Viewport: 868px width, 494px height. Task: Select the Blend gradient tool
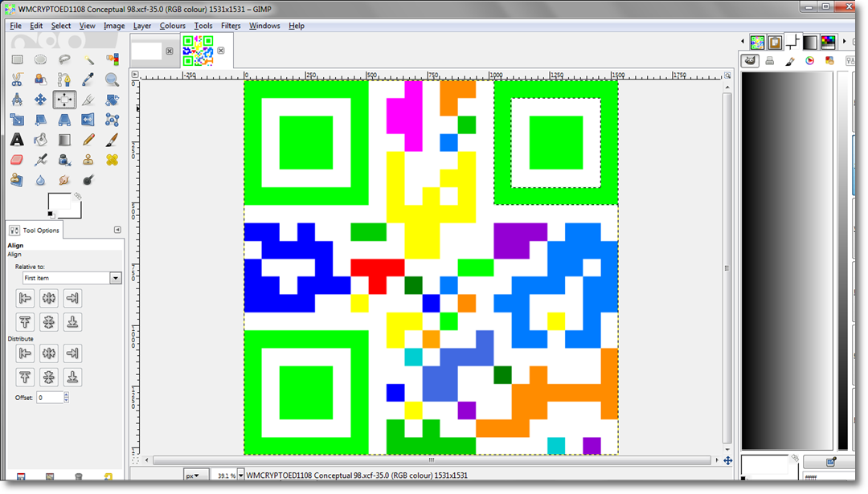(64, 140)
